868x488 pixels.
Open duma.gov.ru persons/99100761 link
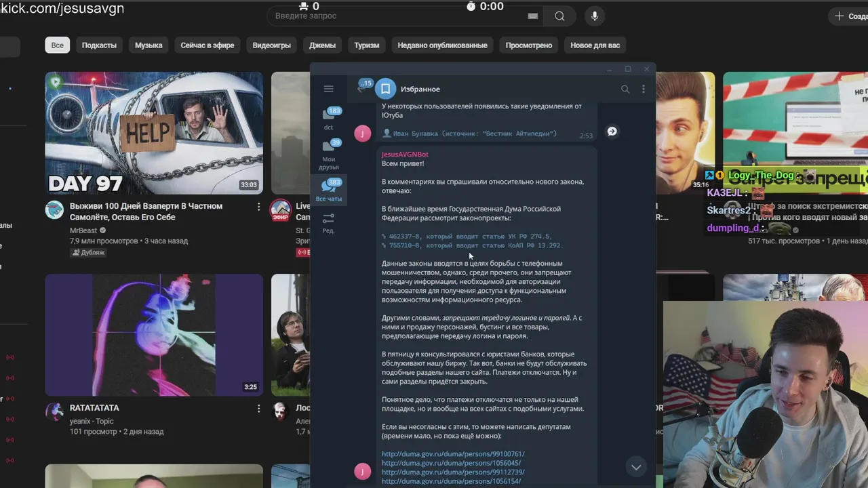453,454
